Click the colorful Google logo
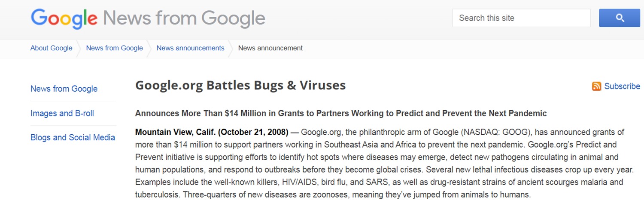This screenshot has height=207, width=644. [x=64, y=19]
